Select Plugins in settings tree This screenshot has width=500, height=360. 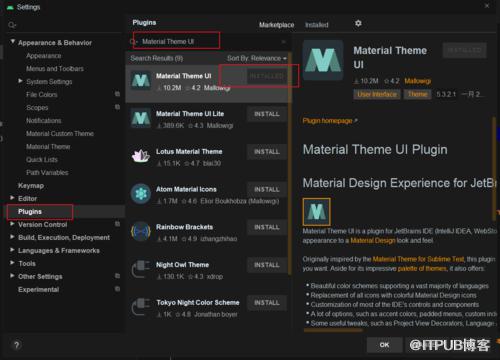(30, 212)
